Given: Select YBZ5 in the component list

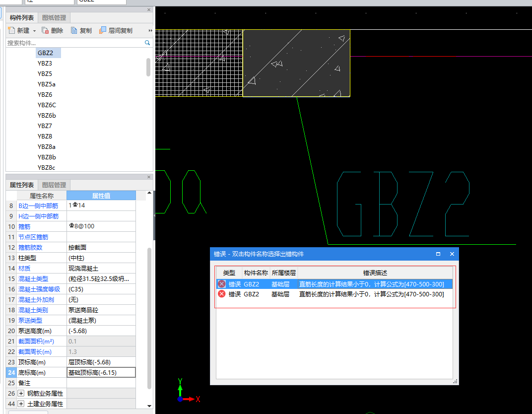Looking at the screenshot, I should pos(45,73).
